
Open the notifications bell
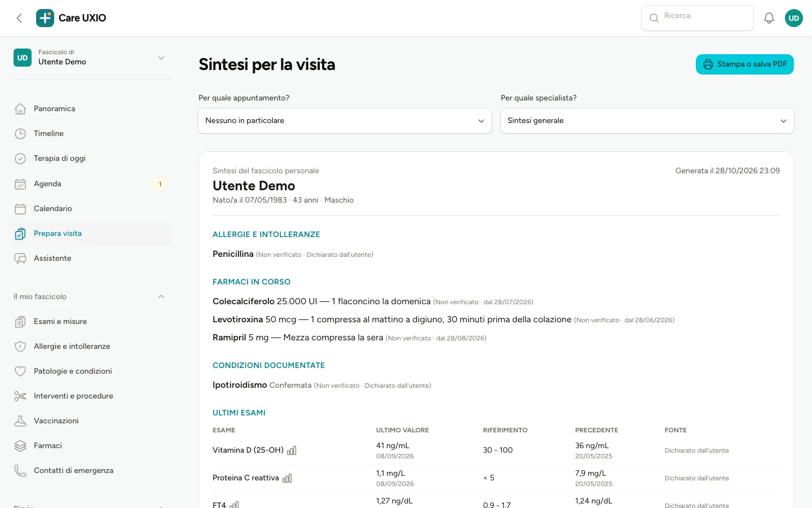pos(769,18)
